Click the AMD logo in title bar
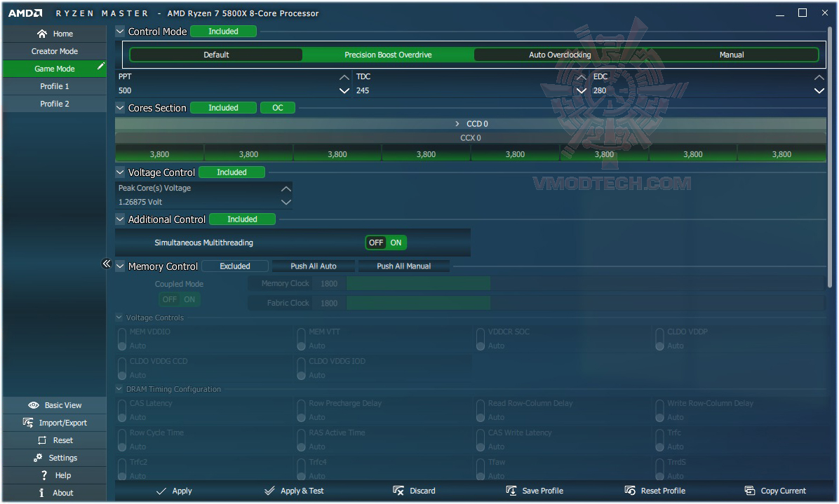The width and height of the screenshot is (839, 504). (25, 13)
